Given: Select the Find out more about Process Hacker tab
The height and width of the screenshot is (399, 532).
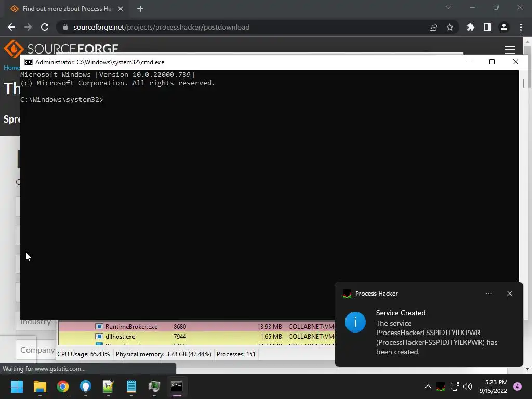Looking at the screenshot, I should point(66,9).
